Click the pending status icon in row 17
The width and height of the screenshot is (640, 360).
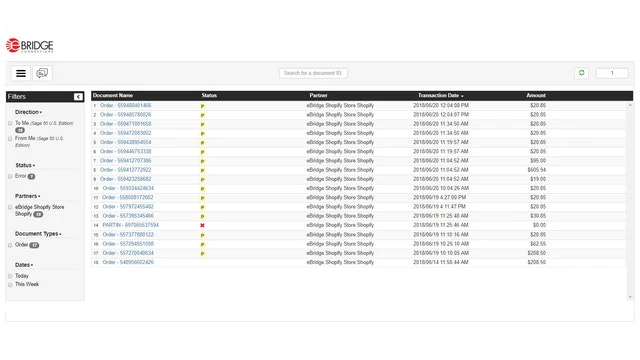click(202, 254)
